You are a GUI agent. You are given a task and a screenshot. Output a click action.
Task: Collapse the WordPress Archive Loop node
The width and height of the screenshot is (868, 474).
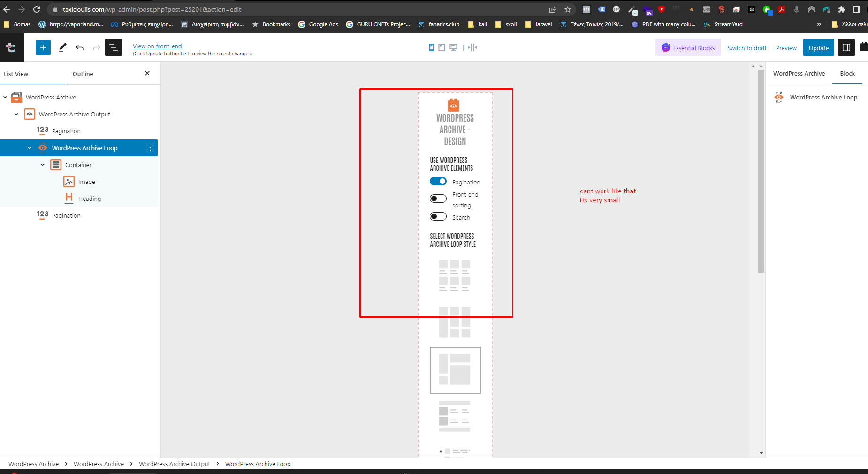[30, 148]
